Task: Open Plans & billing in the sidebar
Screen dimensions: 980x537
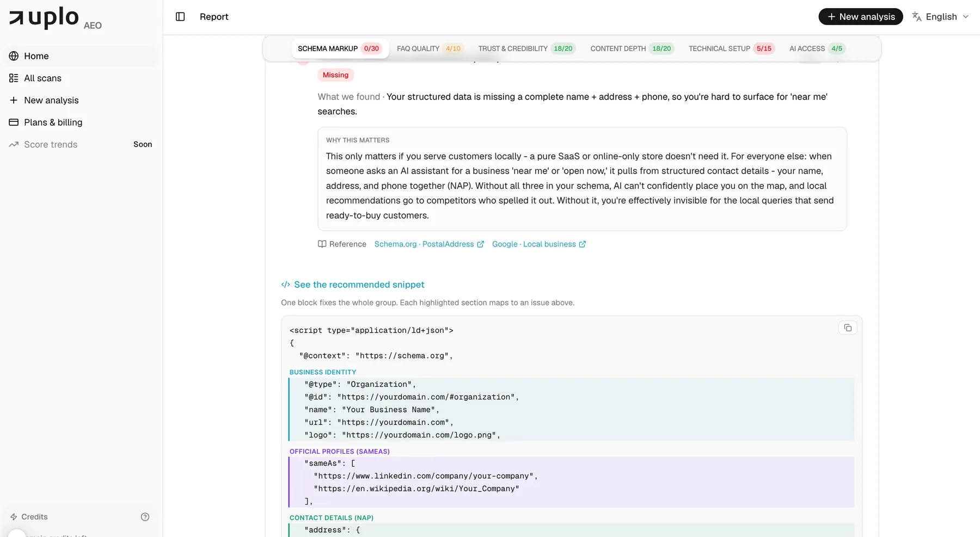Action: click(82, 122)
